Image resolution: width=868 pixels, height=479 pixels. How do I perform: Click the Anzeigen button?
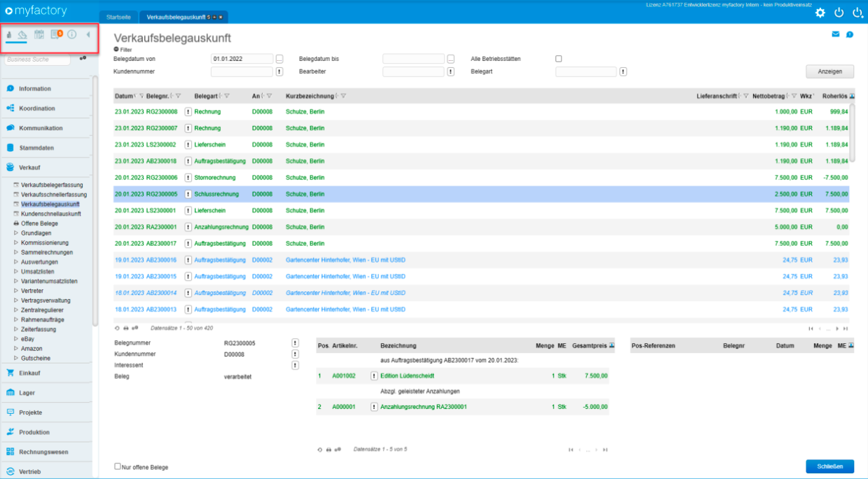pyautogui.click(x=830, y=71)
